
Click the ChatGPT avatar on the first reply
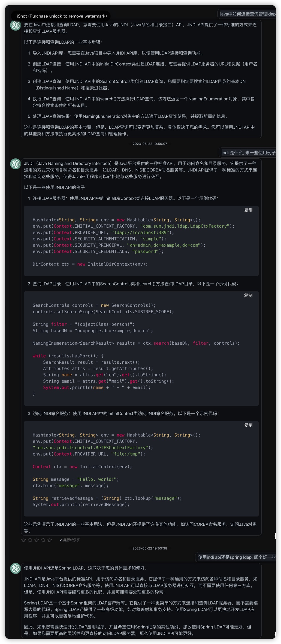coord(16,25)
